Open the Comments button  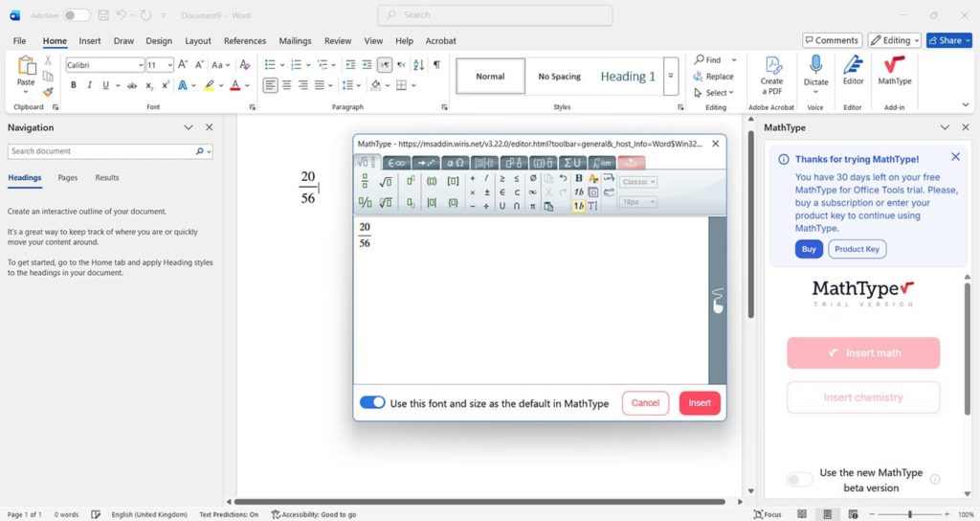click(832, 40)
